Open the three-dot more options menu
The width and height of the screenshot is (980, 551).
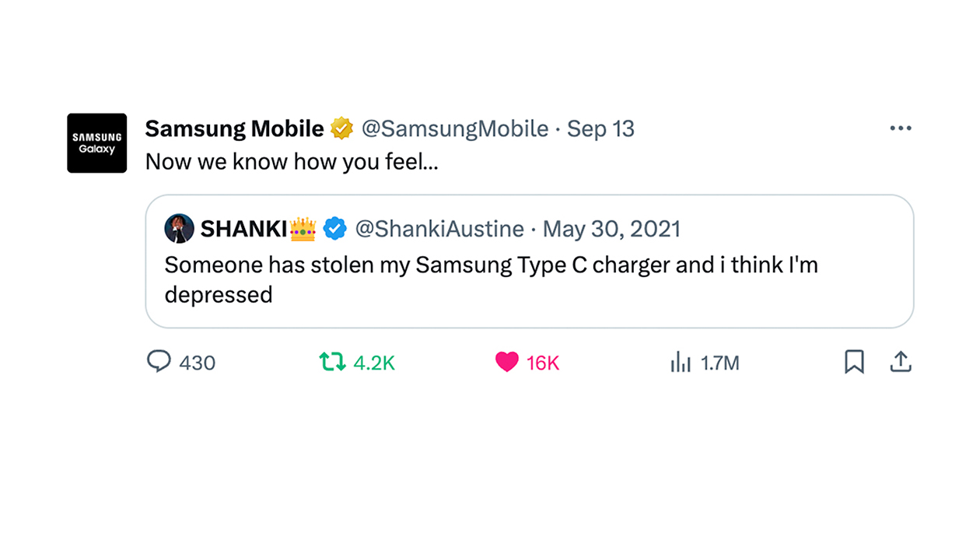point(900,127)
